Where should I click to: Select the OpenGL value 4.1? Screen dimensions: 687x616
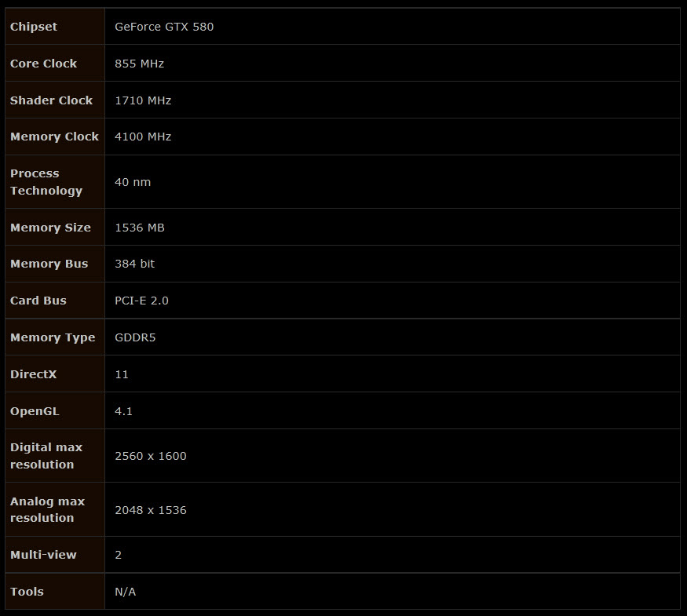click(123, 411)
